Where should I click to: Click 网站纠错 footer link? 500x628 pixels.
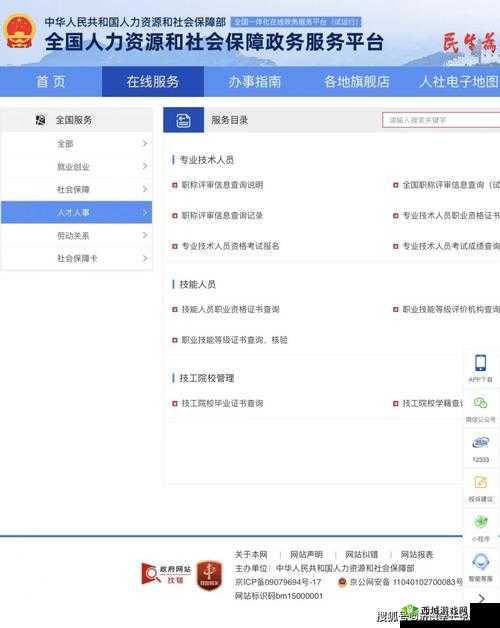pyautogui.click(x=362, y=555)
